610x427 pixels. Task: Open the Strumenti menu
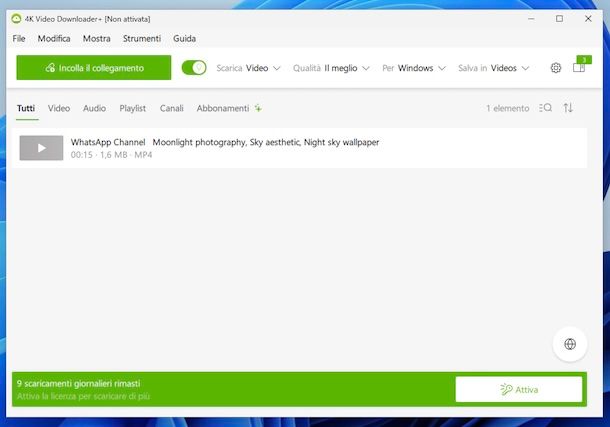coord(142,38)
